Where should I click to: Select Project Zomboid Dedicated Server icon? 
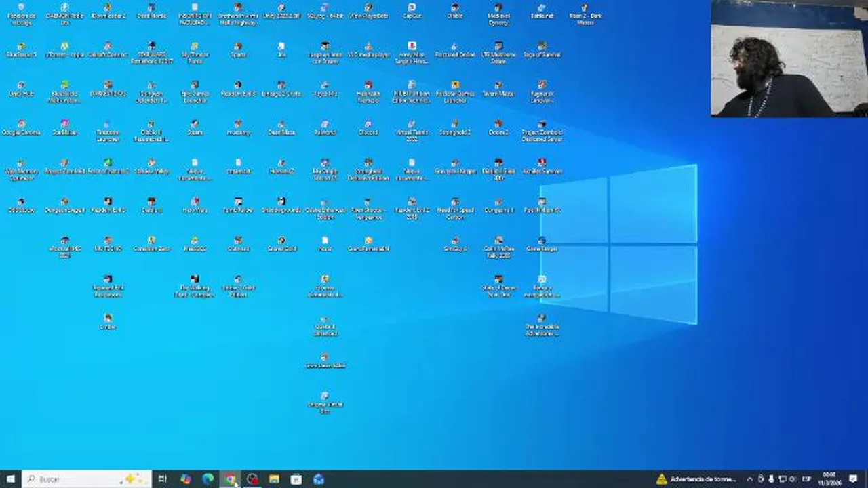[542, 131]
